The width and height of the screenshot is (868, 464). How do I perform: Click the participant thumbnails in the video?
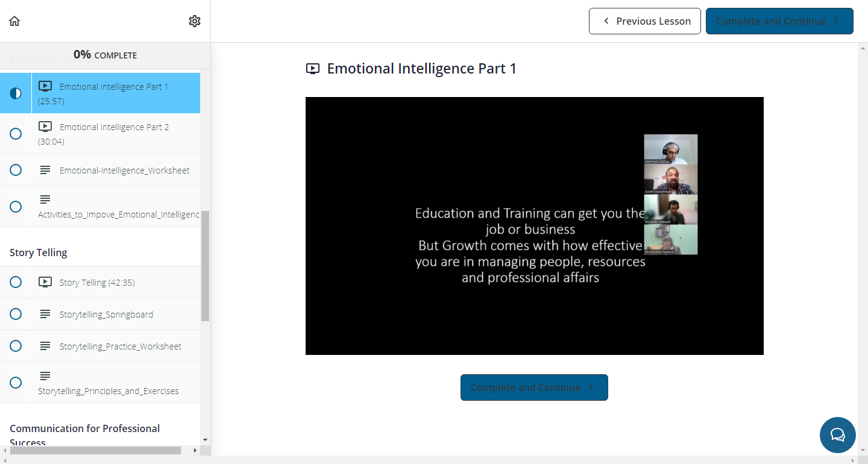pyautogui.click(x=671, y=194)
